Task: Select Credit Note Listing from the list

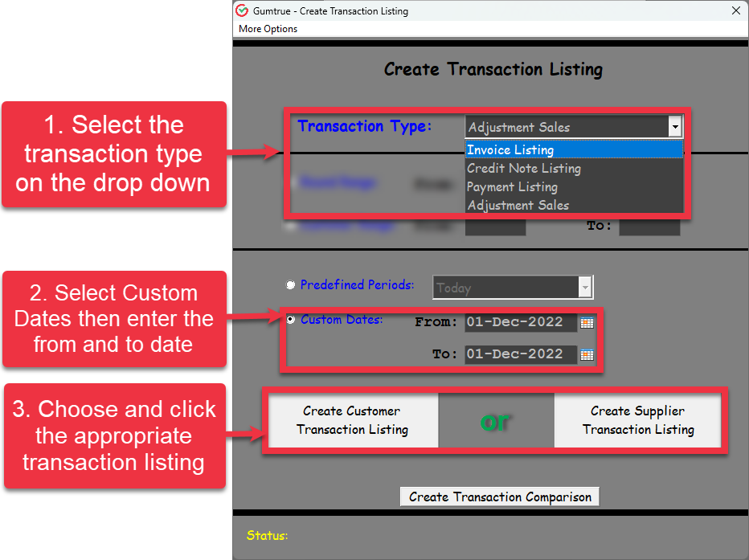Action: (x=523, y=168)
